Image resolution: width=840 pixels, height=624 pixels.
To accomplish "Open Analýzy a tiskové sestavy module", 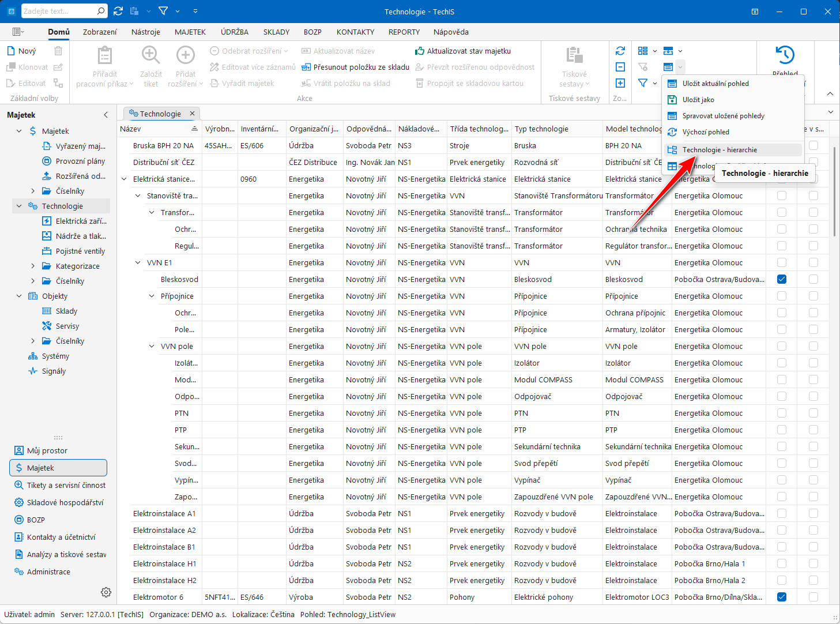I will (58, 554).
